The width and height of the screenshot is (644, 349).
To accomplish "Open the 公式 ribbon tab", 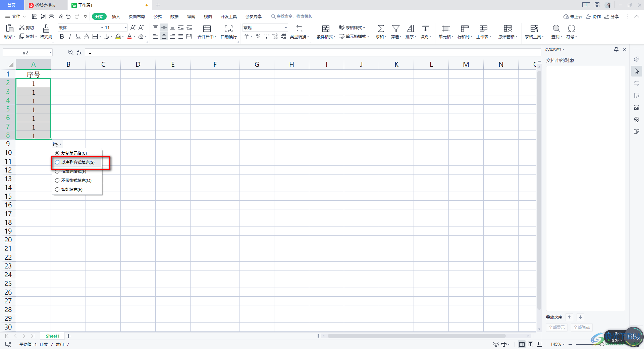I will pos(158,16).
